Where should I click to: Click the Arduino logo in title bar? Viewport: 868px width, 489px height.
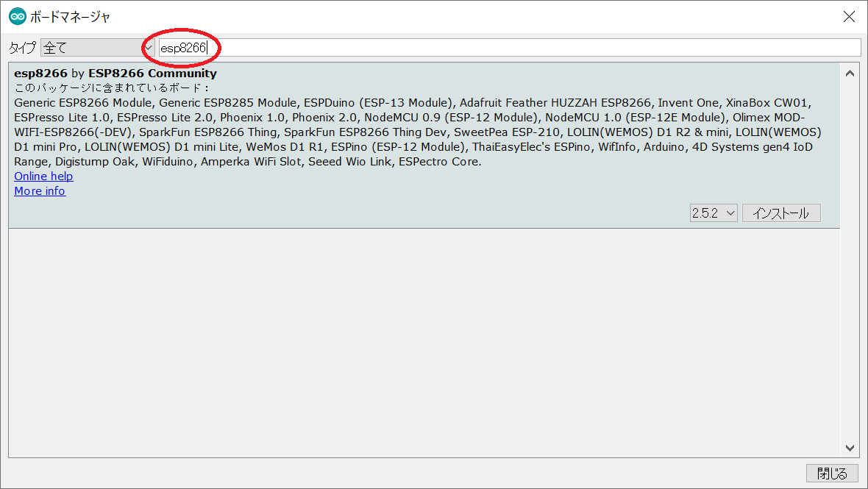17,16
